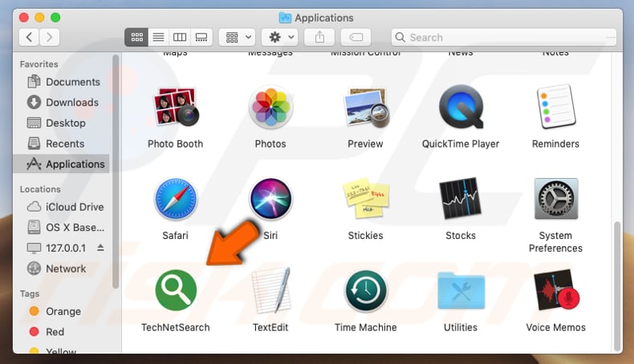The width and height of the screenshot is (634, 364).
Task: Click the Time Machine label
Action: click(x=365, y=328)
